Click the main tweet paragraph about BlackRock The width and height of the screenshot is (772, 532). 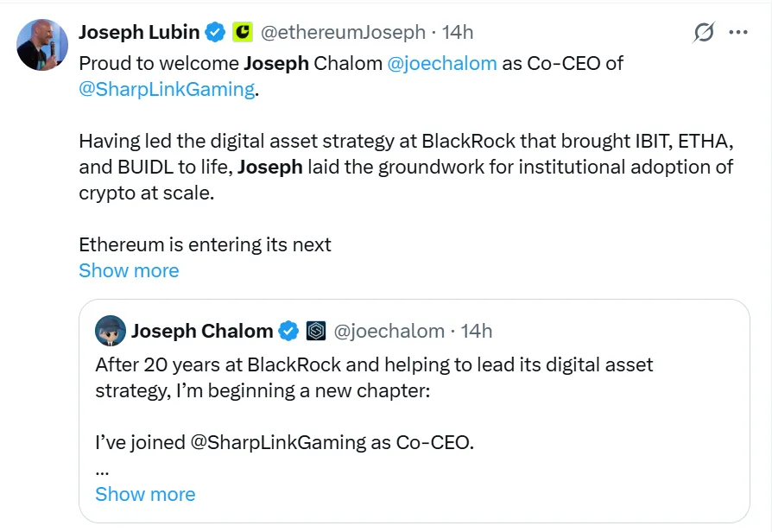(406, 167)
